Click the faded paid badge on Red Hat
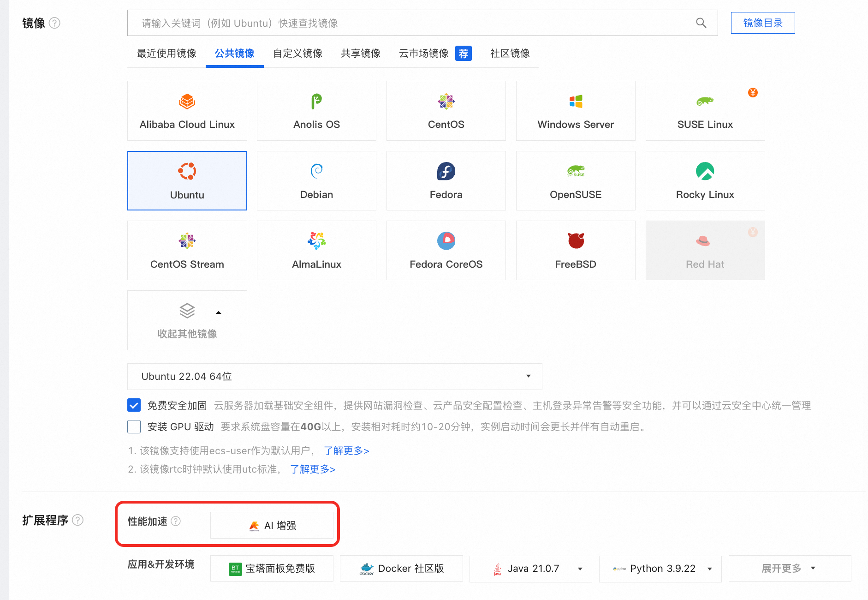The height and width of the screenshot is (600, 868). 753,232
